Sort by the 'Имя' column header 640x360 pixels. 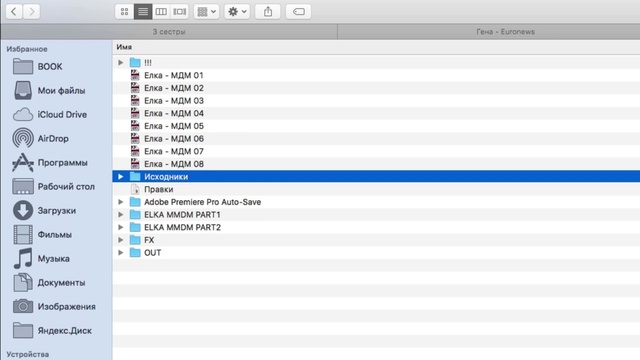[x=124, y=47]
